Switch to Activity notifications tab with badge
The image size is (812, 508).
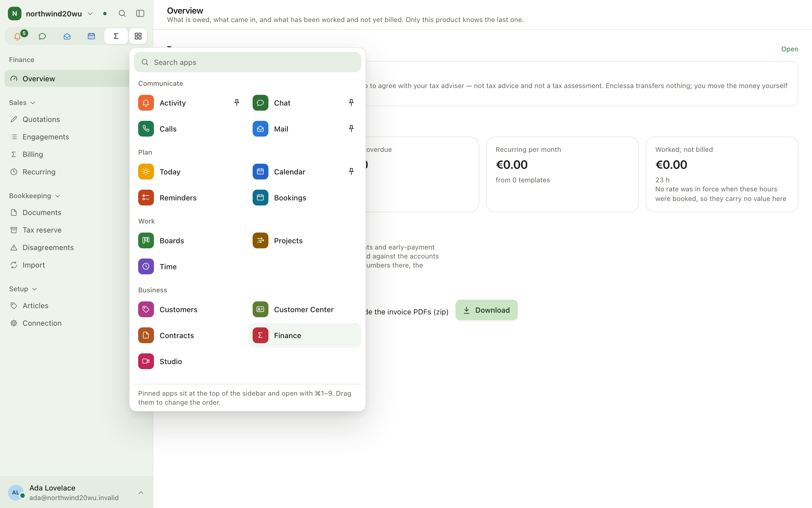pos(17,36)
